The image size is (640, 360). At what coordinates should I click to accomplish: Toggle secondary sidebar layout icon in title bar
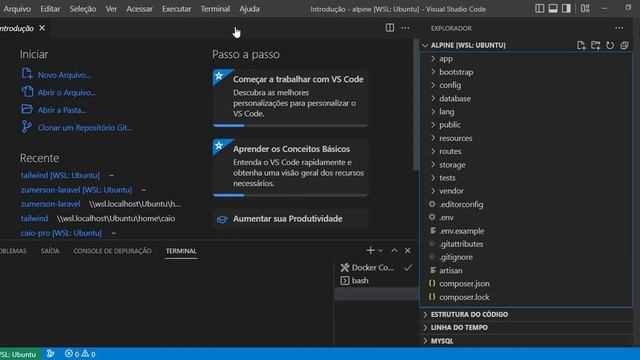coord(566,9)
